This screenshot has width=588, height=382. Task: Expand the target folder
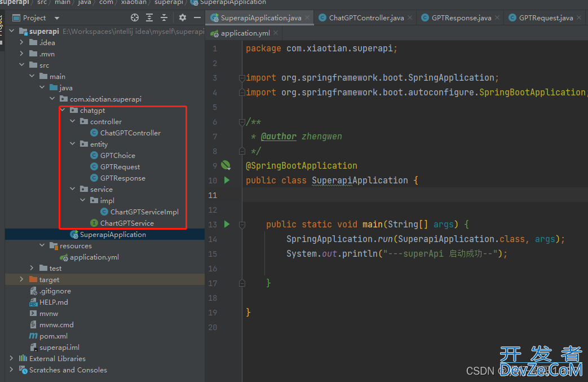click(22, 279)
